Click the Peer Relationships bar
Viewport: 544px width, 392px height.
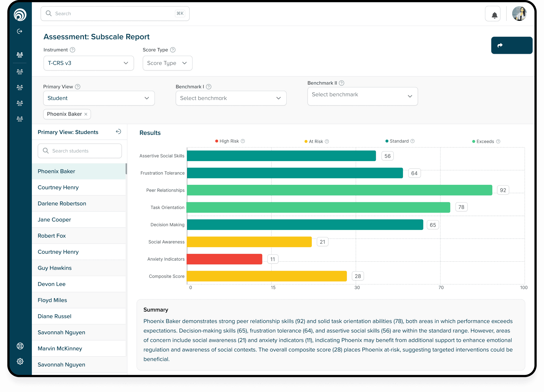coord(339,190)
